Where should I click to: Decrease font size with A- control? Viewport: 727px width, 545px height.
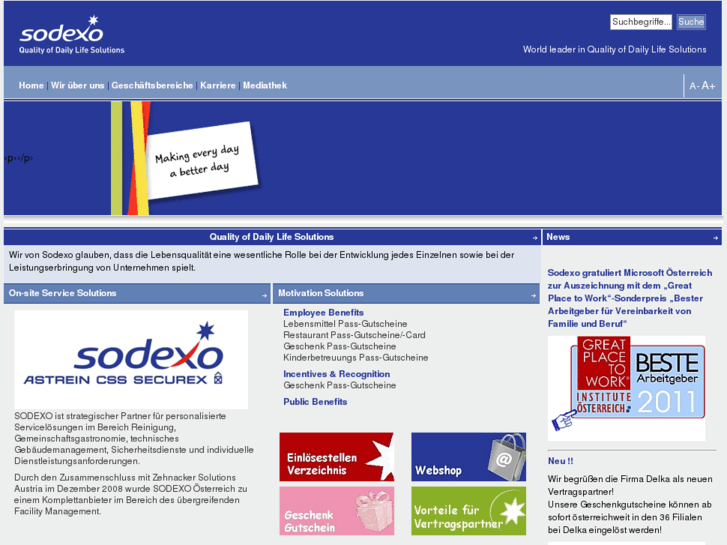(694, 86)
